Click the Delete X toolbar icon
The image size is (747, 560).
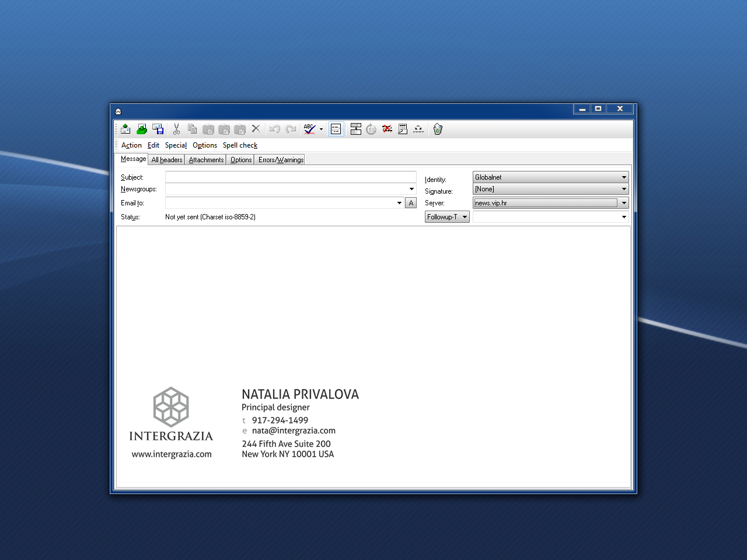(x=256, y=129)
